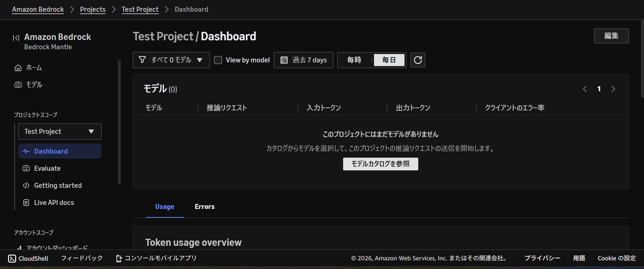Click the home icon beside ホーム
The image size is (644, 269).
click(18, 68)
